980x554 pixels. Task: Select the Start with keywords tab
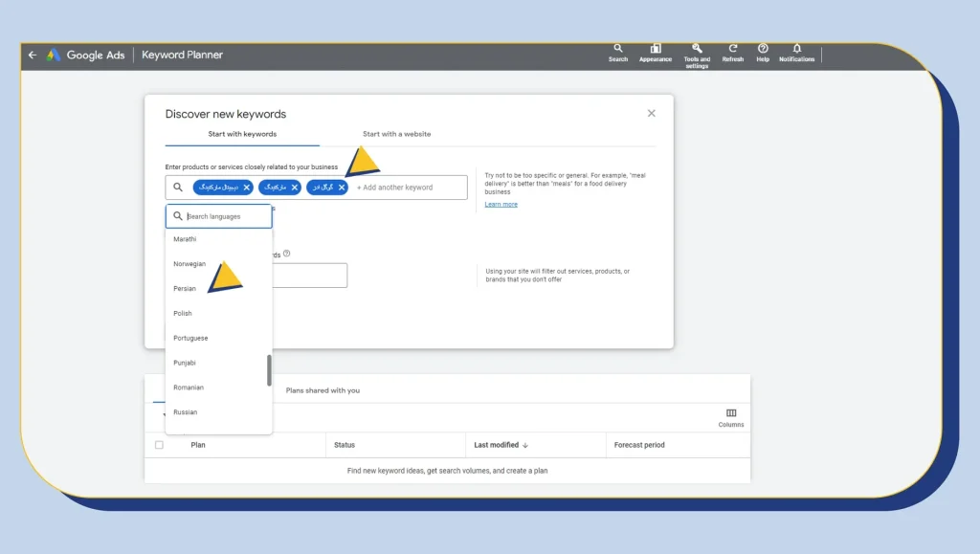pyautogui.click(x=242, y=134)
